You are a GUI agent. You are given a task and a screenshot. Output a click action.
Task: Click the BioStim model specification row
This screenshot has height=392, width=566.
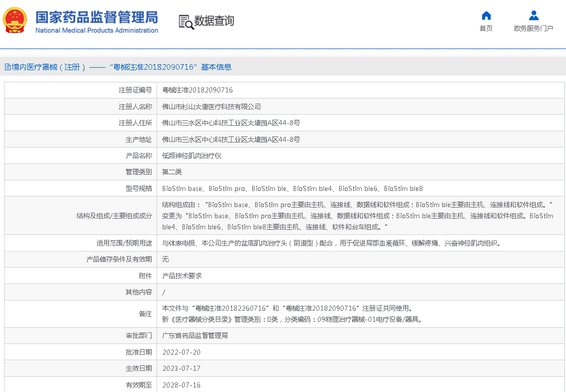[x=292, y=188]
